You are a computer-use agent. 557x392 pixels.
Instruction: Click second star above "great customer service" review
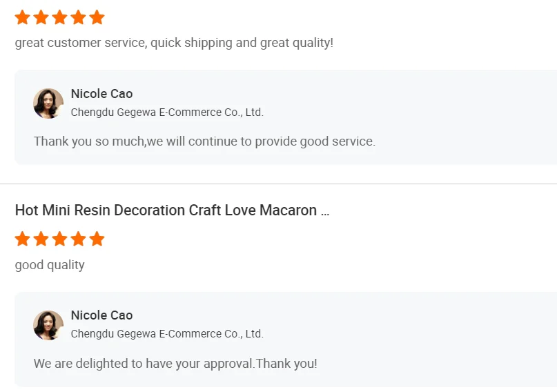pyautogui.click(x=41, y=17)
